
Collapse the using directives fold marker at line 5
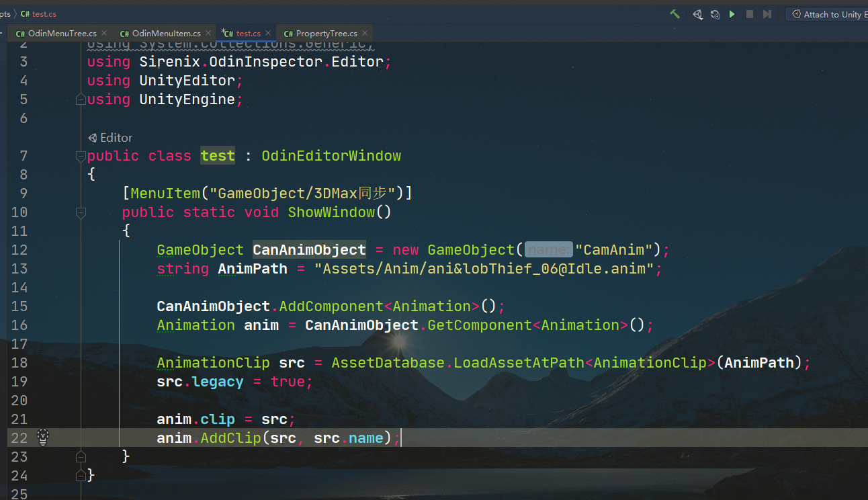(x=81, y=99)
